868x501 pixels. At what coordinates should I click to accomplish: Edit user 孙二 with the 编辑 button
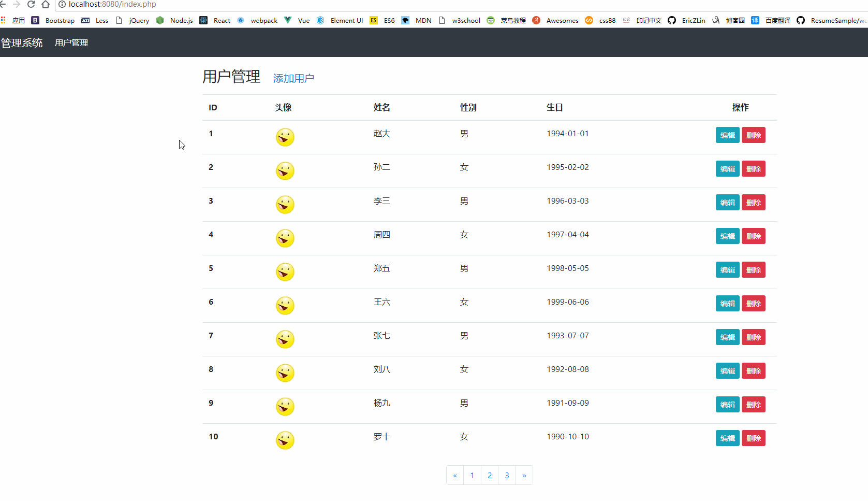(x=727, y=169)
